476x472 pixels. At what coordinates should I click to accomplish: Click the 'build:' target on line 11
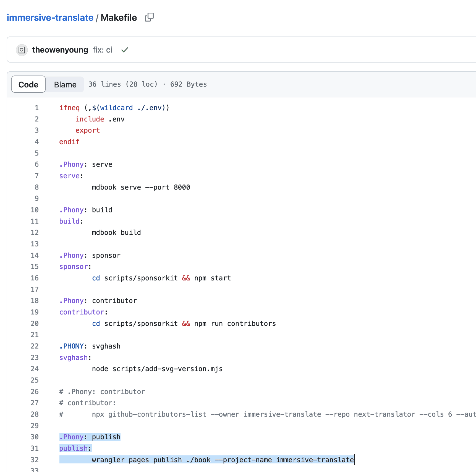pos(71,221)
